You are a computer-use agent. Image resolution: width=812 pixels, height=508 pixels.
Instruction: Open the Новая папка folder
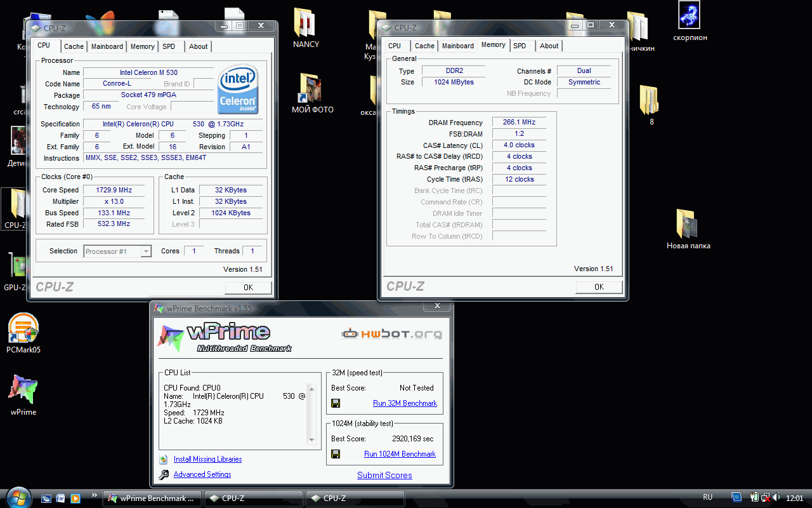point(688,229)
